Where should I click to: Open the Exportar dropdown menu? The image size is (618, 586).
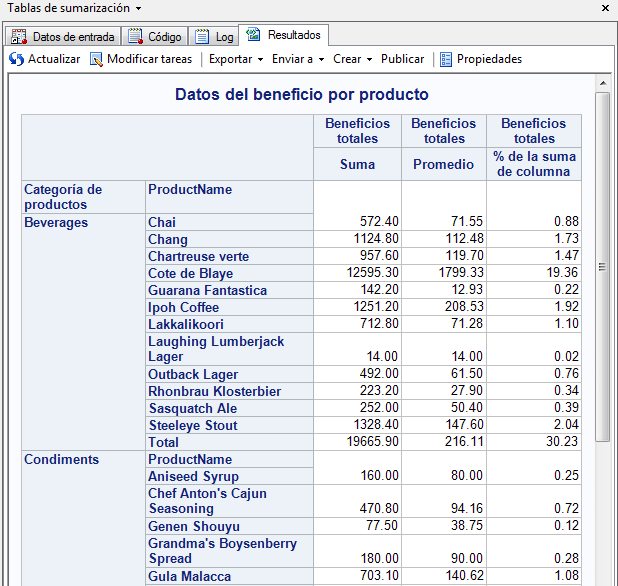coord(236,59)
